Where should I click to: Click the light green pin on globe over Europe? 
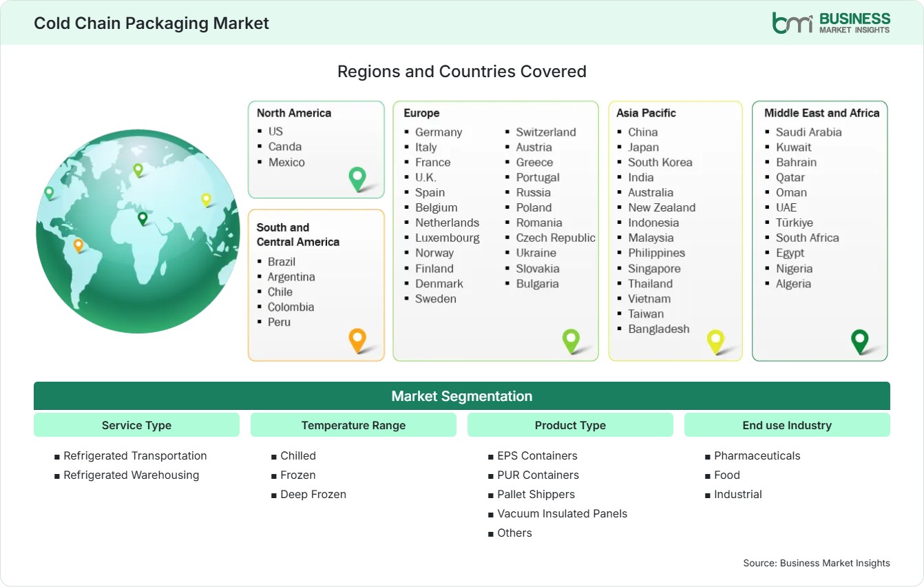(138, 169)
